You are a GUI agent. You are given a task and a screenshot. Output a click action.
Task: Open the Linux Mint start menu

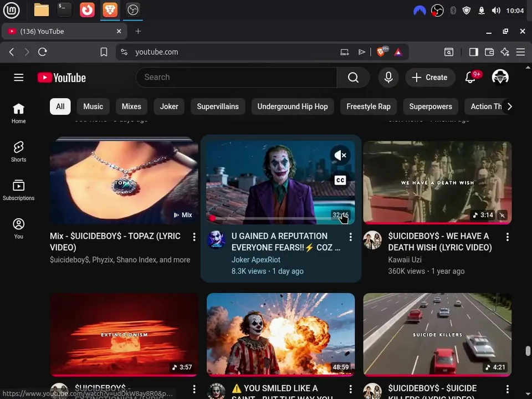pos(11,10)
